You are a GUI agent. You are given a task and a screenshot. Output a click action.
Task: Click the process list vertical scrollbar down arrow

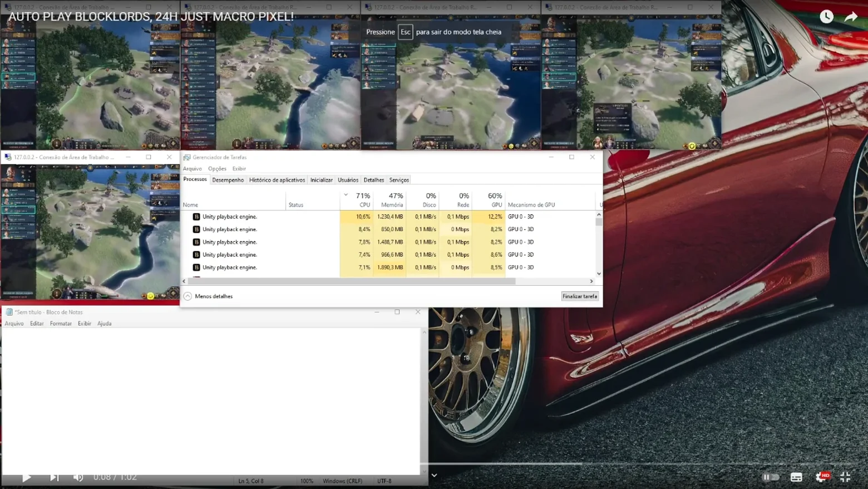pyautogui.click(x=599, y=273)
